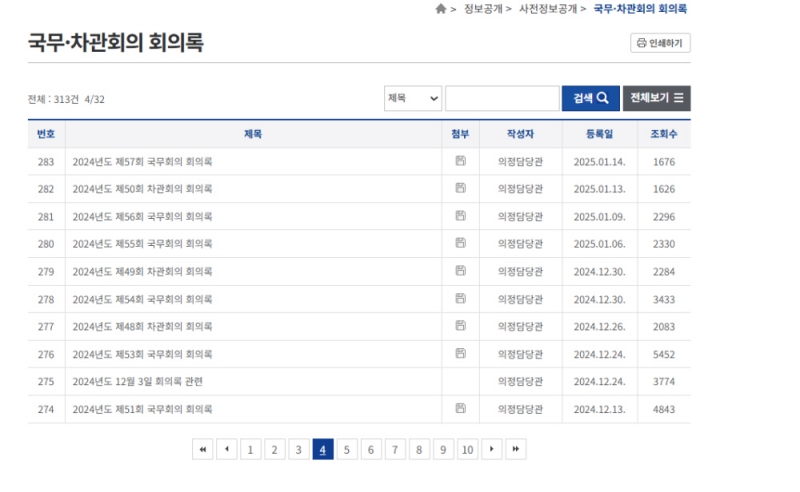Go to page 2

coord(274,449)
